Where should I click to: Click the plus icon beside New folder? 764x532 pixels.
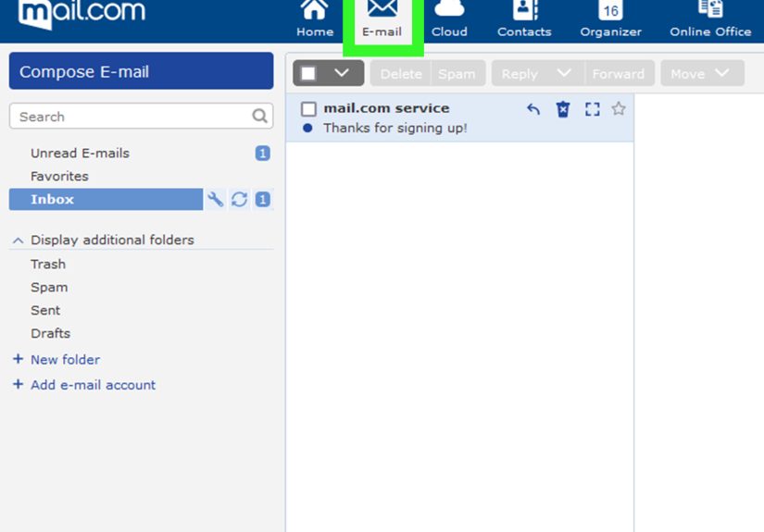coord(18,359)
